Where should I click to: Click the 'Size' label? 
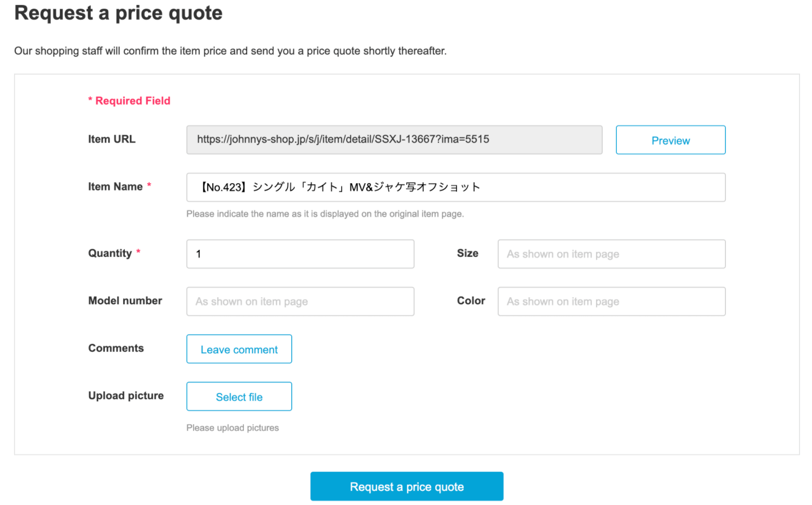click(x=467, y=253)
